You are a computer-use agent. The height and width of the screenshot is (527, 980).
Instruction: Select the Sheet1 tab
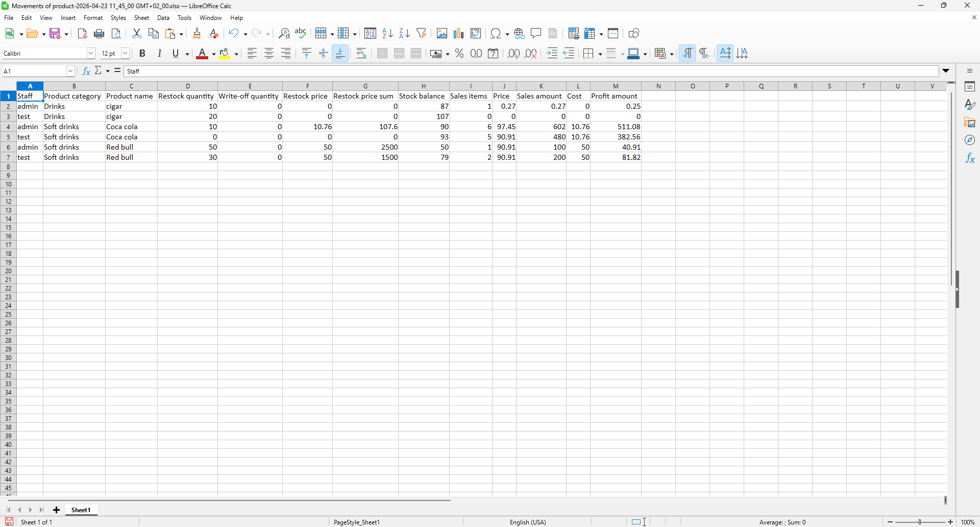[x=81, y=510]
